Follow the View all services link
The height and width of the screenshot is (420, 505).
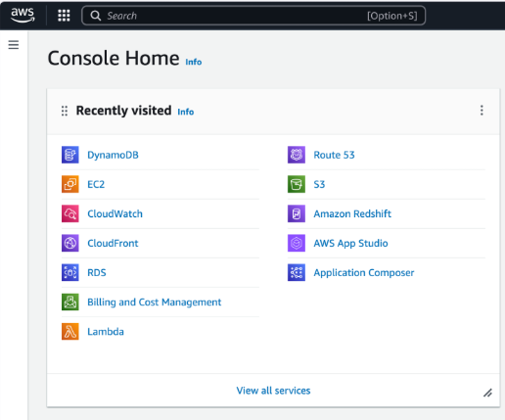(x=273, y=391)
